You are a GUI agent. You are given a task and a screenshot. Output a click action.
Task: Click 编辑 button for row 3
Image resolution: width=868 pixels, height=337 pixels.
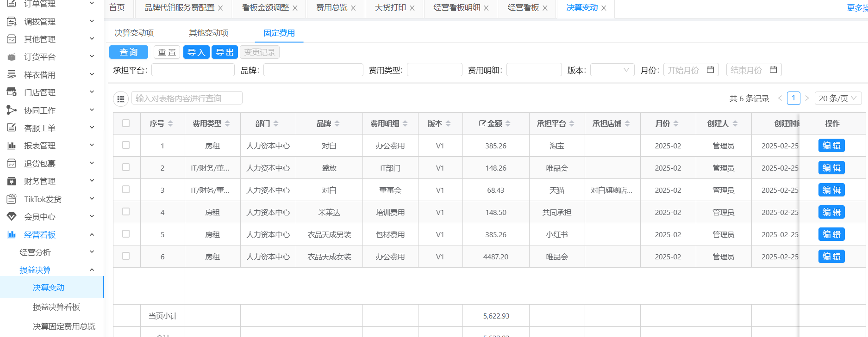(x=831, y=190)
